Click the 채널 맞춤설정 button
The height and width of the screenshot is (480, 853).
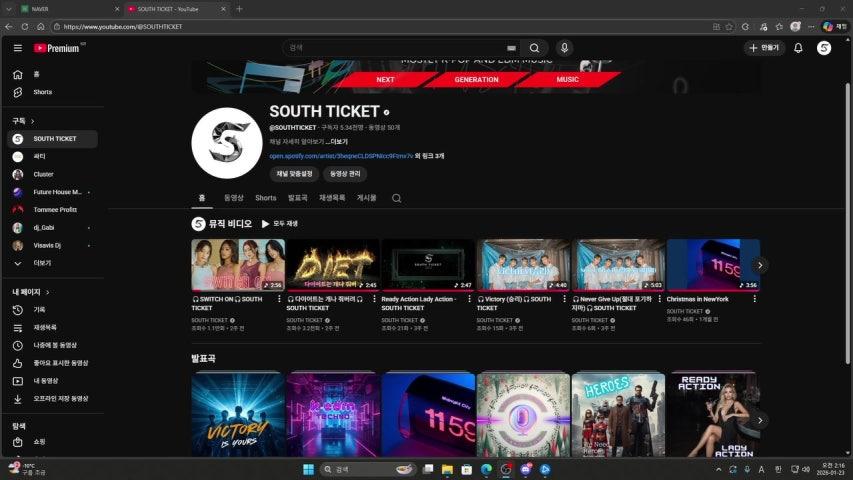(x=294, y=174)
